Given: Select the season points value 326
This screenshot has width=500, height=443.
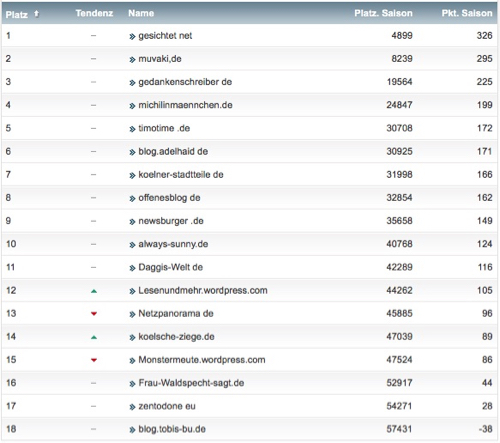Looking at the screenshot, I should coord(485,36).
